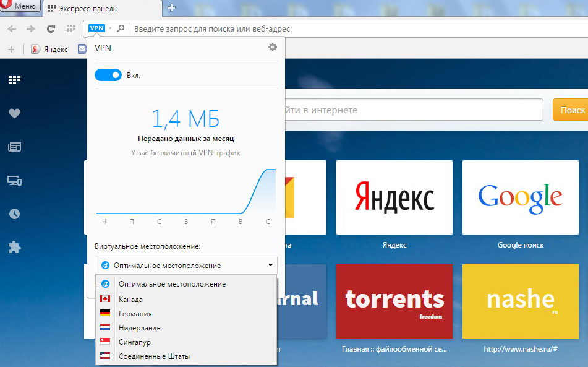
Task: Click the У вас безлимитный VPN-трафик text
Action: [185, 153]
